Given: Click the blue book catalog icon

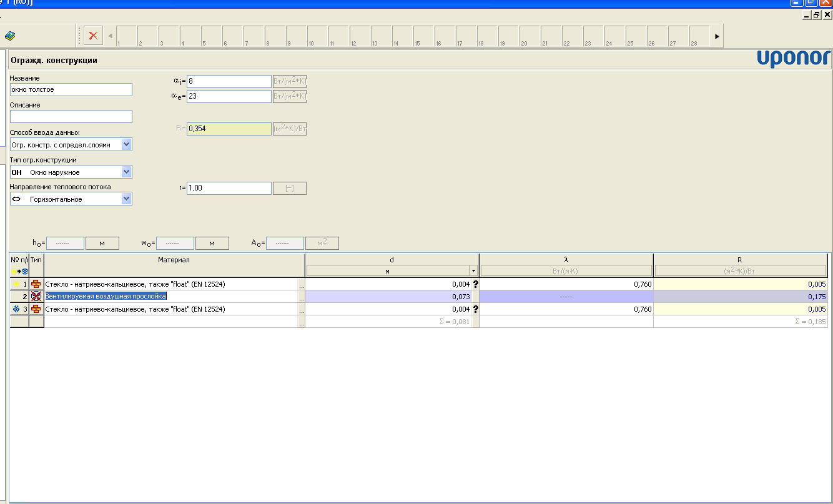Looking at the screenshot, I should pos(10,36).
